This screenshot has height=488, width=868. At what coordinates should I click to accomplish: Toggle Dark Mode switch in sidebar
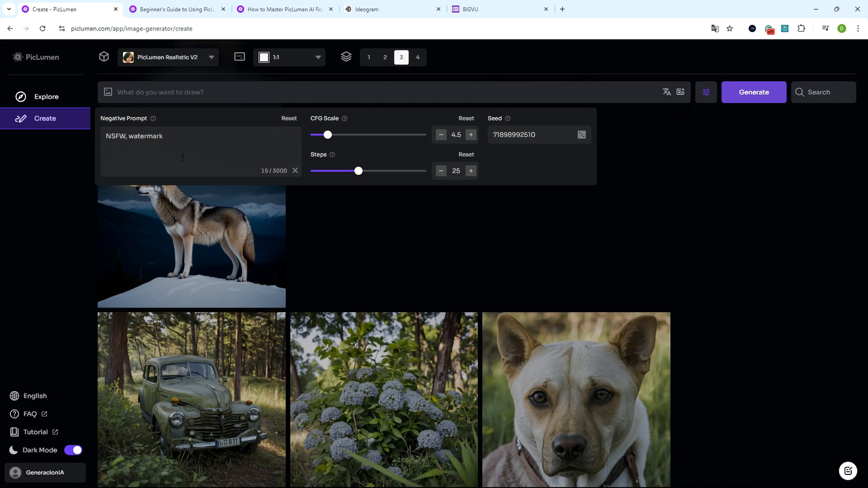pos(73,450)
